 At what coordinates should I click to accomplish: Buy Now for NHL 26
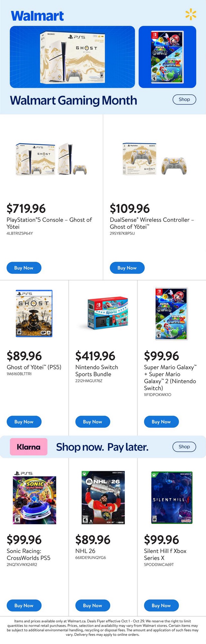(x=93, y=606)
